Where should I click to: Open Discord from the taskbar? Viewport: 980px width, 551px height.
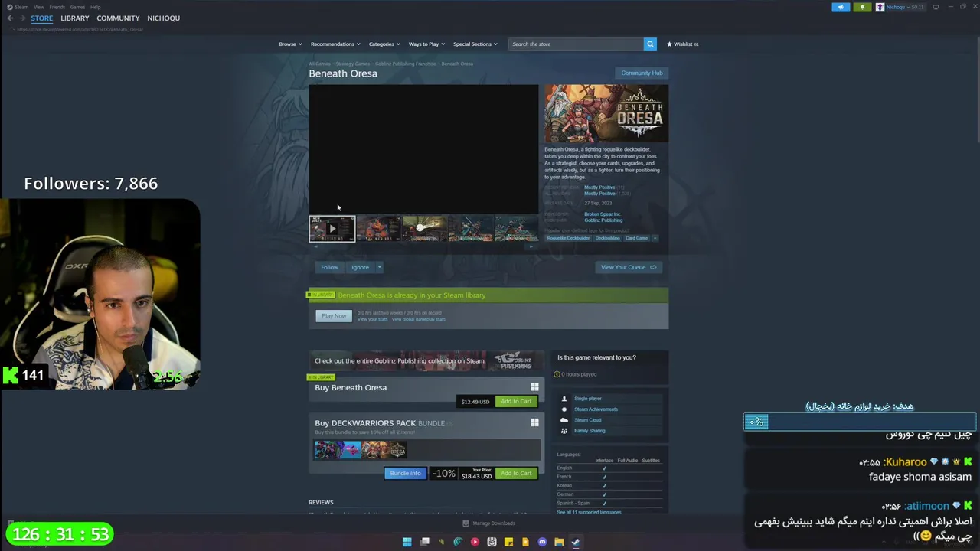[542, 542]
